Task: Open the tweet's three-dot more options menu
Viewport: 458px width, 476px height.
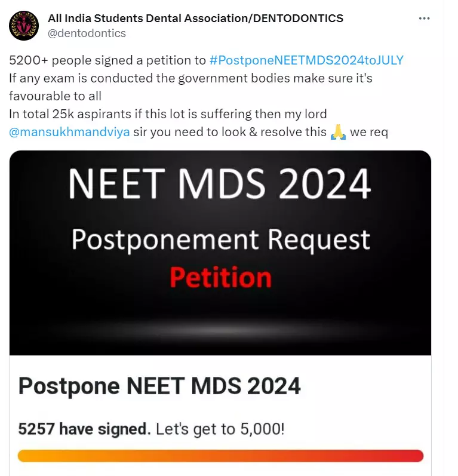Action: [425, 19]
